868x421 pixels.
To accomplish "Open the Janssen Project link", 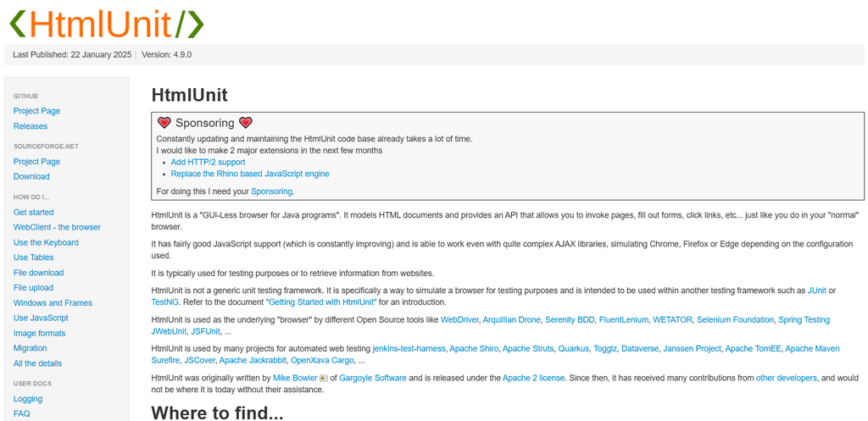I will [x=692, y=348].
